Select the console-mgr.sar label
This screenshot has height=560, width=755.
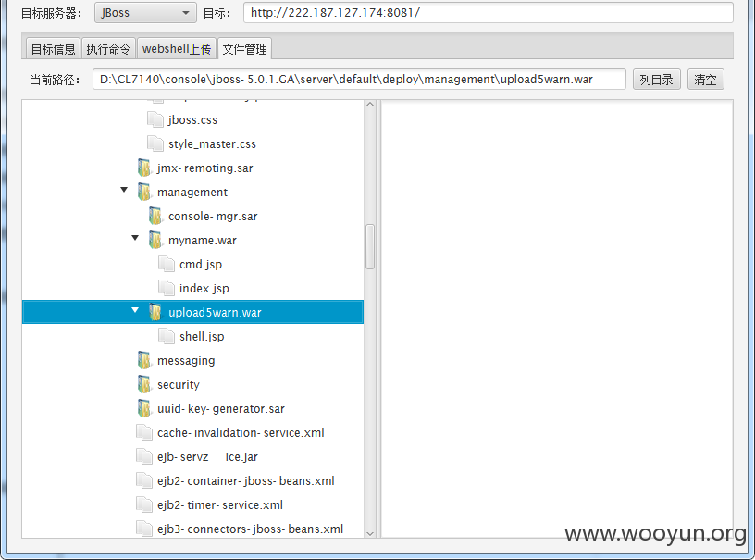(213, 217)
